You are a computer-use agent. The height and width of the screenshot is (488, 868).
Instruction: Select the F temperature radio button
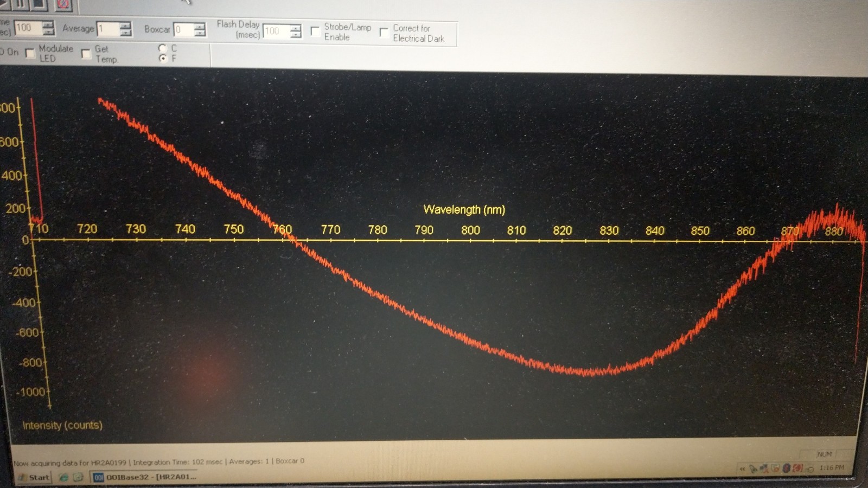coord(163,58)
